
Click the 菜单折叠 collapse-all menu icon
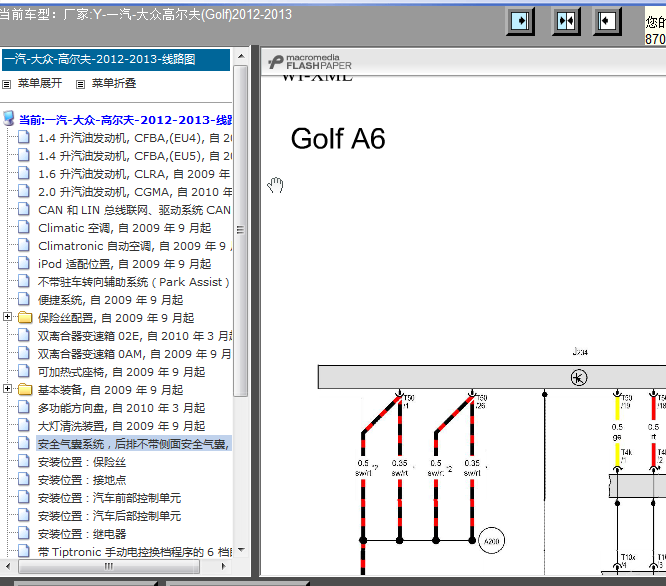pos(80,84)
